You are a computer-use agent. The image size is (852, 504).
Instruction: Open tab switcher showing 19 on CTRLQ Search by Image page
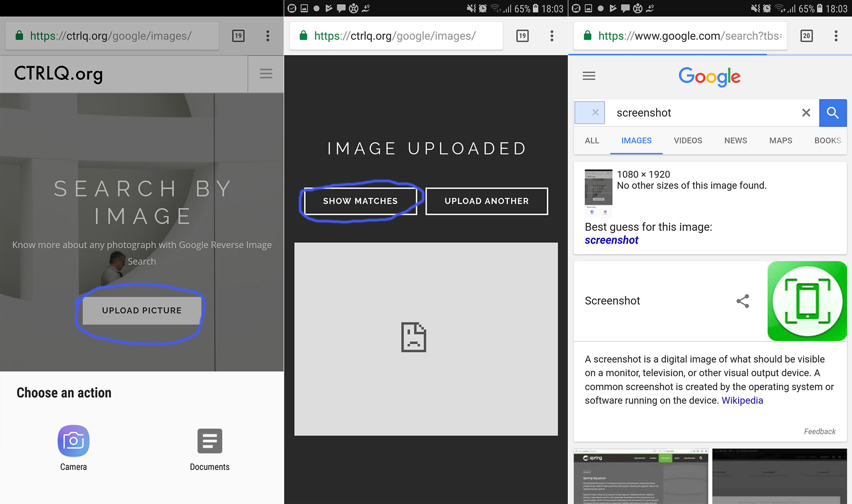coord(238,36)
